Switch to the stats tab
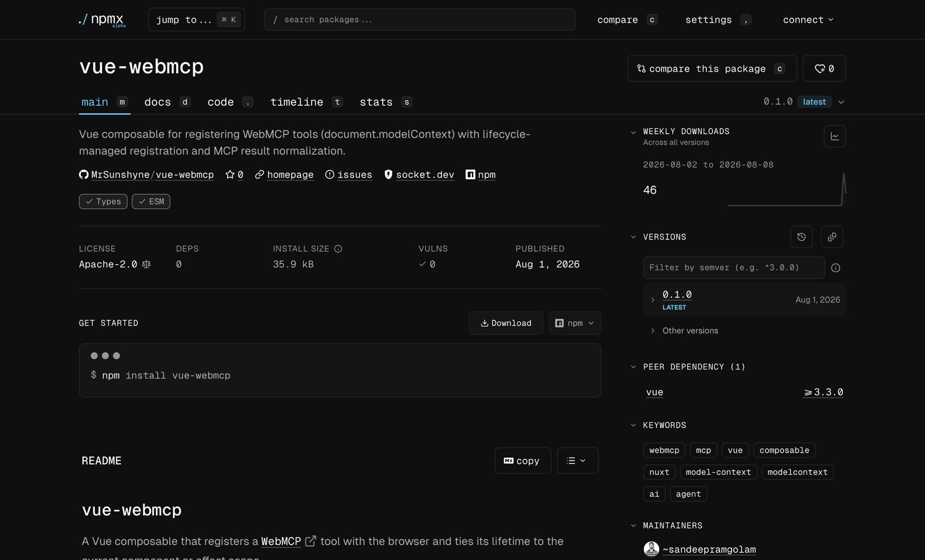 point(386,102)
